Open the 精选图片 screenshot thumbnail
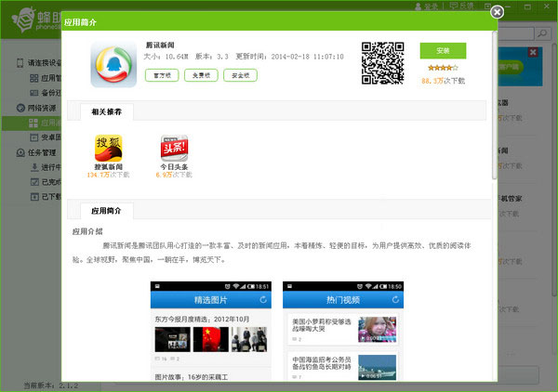This screenshot has height=392, width=558. pyautogui.click(x=211, y=331)
